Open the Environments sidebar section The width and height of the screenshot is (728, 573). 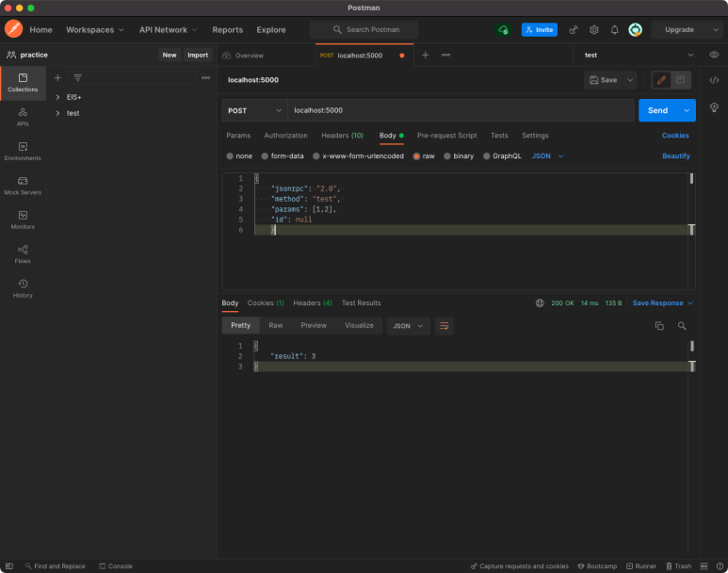(x=23, y=152)
